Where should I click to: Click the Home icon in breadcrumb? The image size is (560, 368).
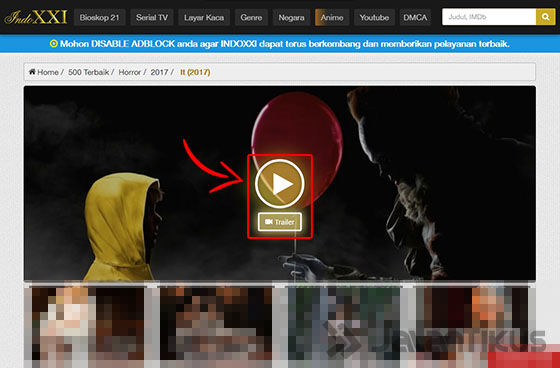(32, 72)
